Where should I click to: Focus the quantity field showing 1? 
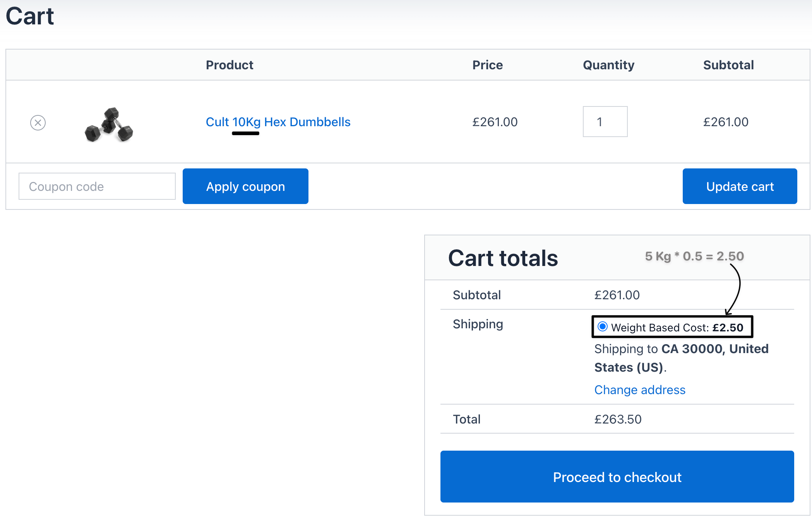[605, 122]
